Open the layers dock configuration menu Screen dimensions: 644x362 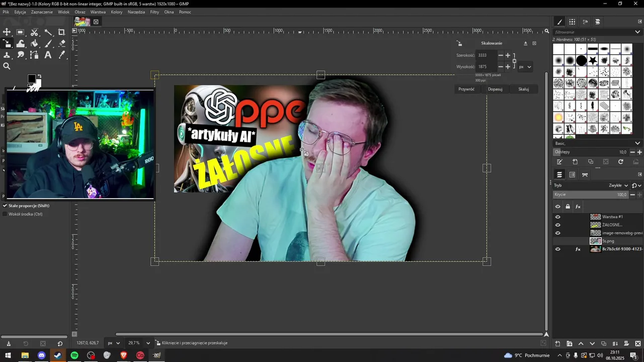640,174
